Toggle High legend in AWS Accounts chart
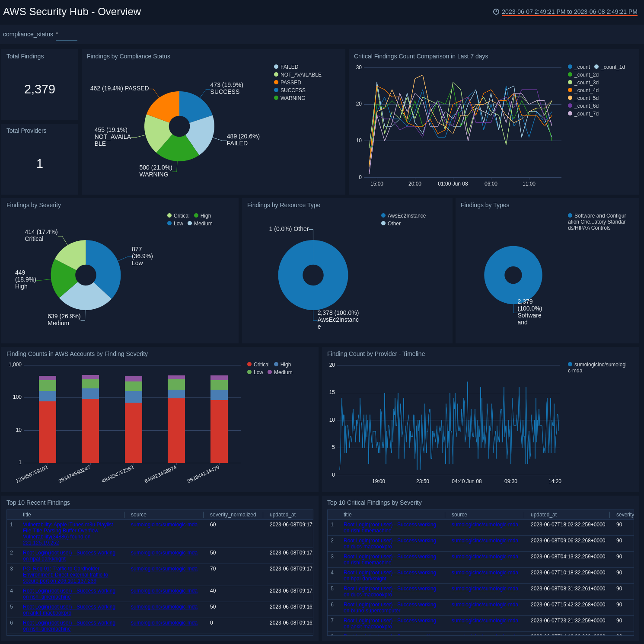644x644 pixels. click(x=282, y=365)
